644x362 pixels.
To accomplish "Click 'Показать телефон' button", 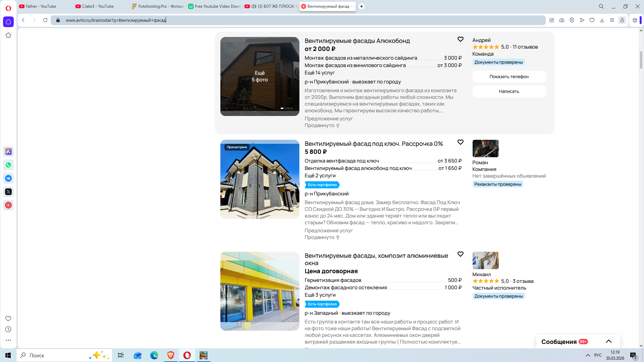I will (x=509, y=77).
